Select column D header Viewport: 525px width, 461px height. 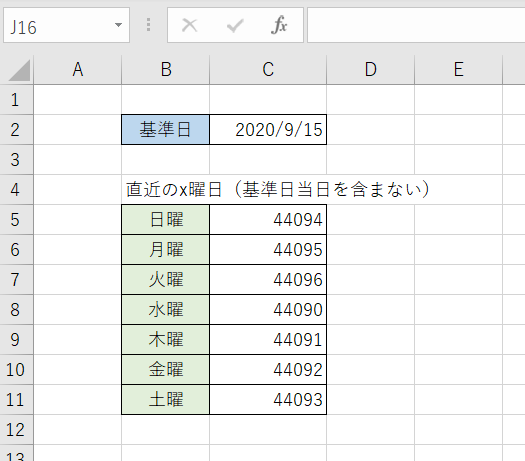(x=371, y=70)
